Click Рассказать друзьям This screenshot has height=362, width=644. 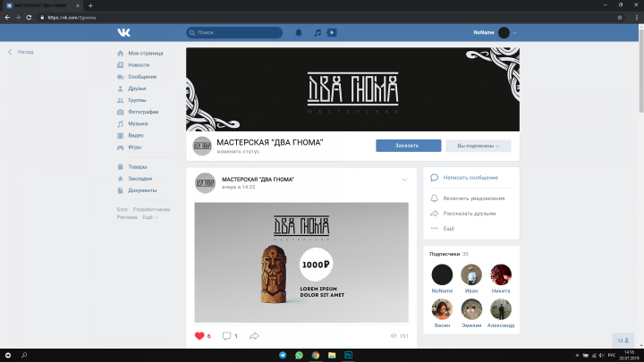tap(470, 214)
